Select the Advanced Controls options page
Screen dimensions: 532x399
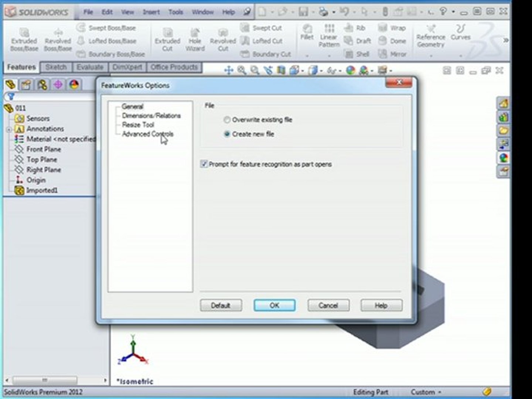(147, 134)
